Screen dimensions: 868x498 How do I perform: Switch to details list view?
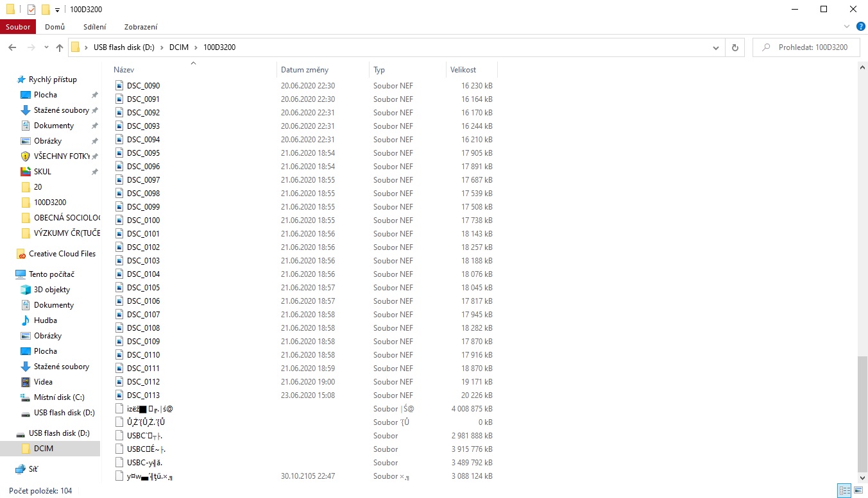844,491
